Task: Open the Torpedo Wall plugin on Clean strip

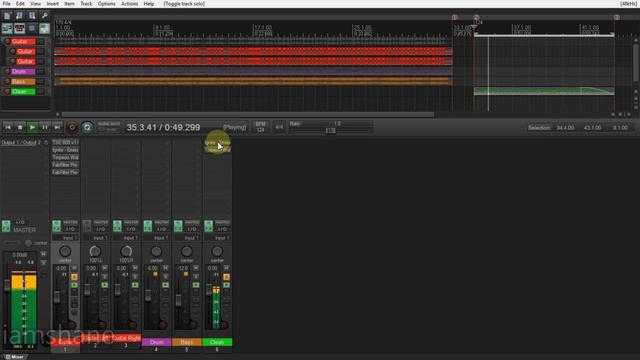Action: pyautogui.click(x=218, y=150)
